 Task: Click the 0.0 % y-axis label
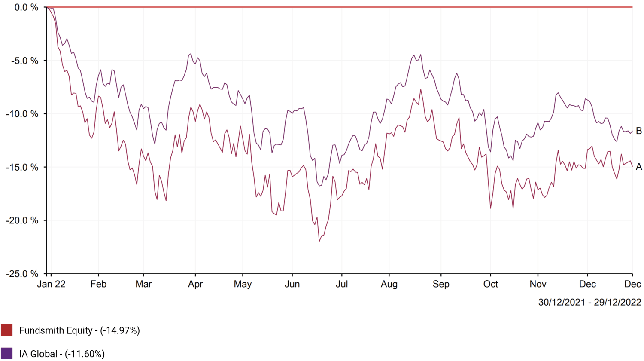tap(26, 7)
